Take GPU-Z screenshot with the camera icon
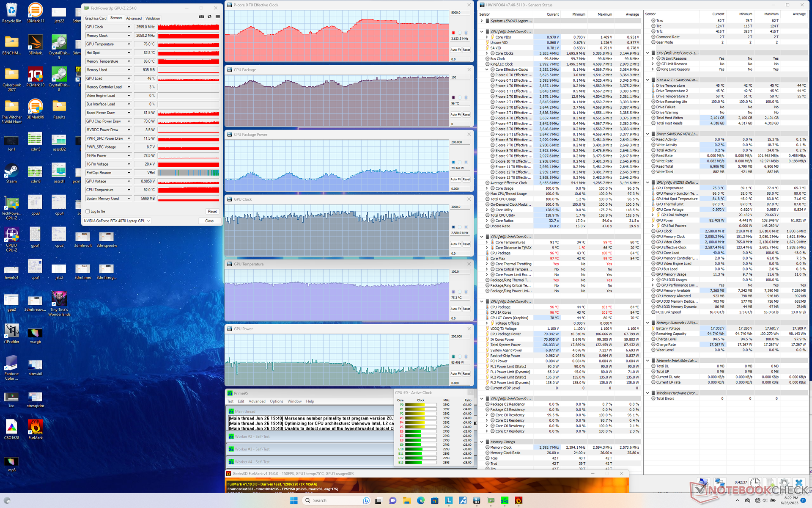 pos(201,17)
